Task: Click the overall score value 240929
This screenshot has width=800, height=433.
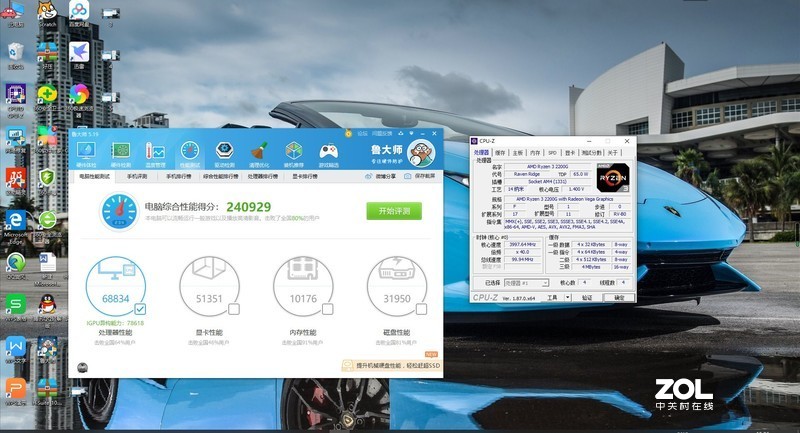Action: pyautogui.click(x=248, y=207)
